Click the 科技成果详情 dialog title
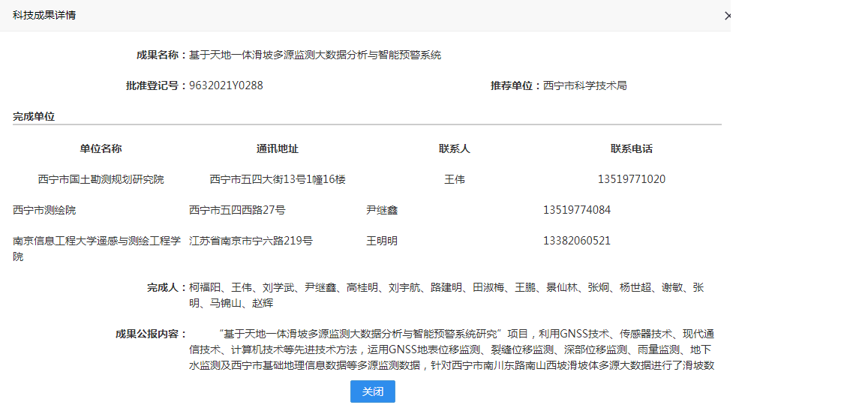The height and width of the screenshot is (411, 868). 44,15
